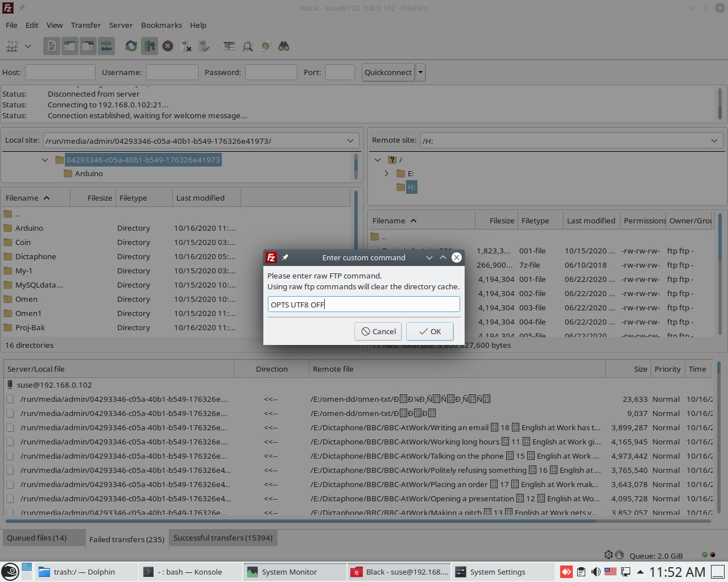Disconnect from the current server
Image resolution: width=728 pixels, height=582 pixels.
pos(186,46)
